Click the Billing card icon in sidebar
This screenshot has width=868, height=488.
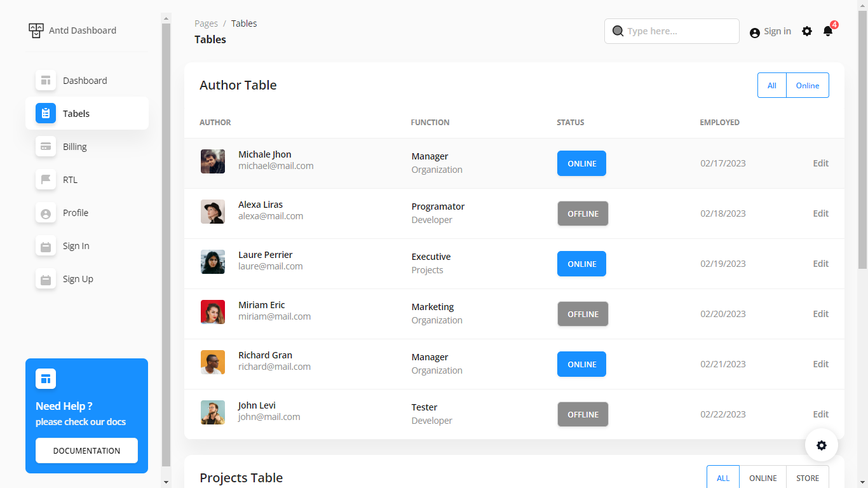click(x=46, y=147)
